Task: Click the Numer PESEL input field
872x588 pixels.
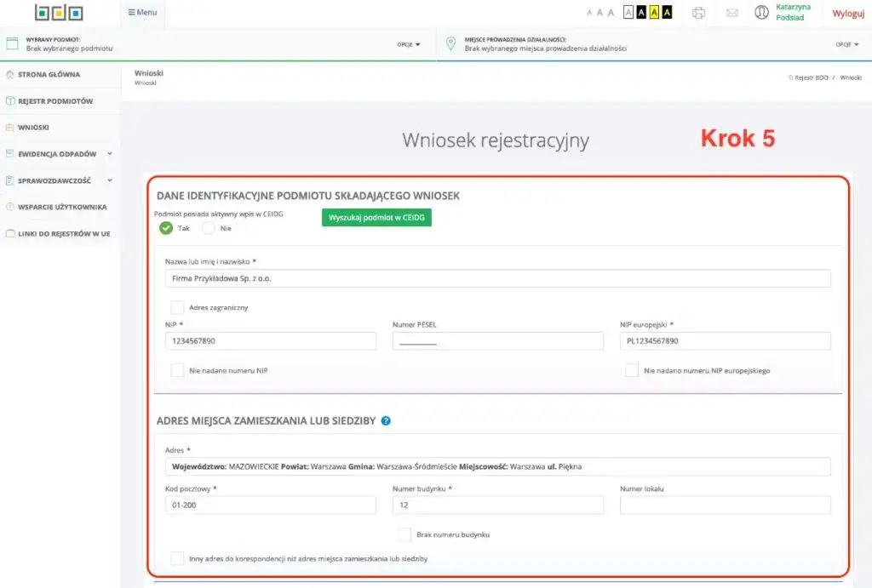Action: (x=497, y=340)
